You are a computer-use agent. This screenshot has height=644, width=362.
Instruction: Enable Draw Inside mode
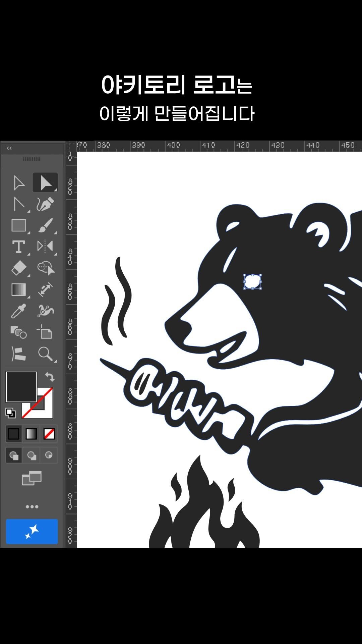[x=49, y=455]
